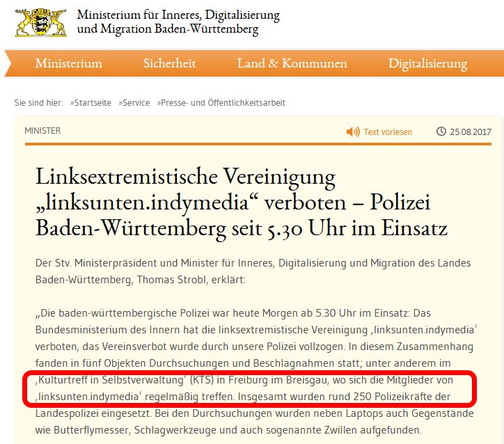Click the Baden-Württemberg coat of arms logo
The image size is (504, 444).
coord(42,21)
